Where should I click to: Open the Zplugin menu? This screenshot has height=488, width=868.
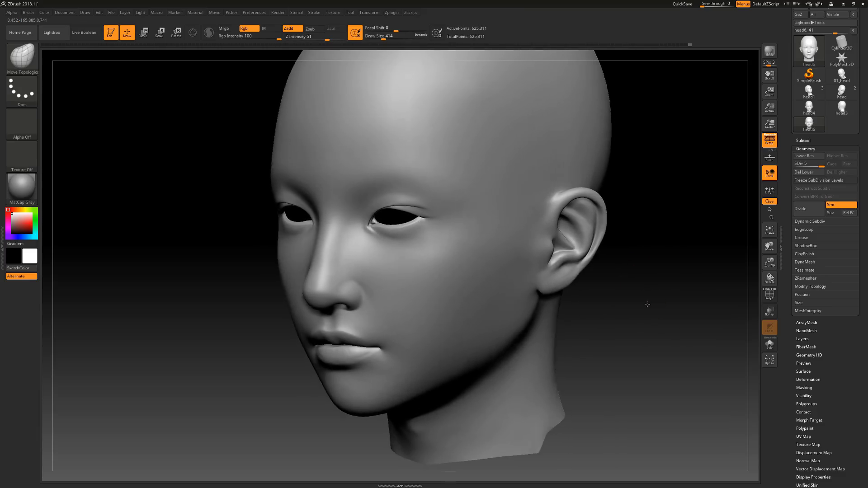(391, 13)
